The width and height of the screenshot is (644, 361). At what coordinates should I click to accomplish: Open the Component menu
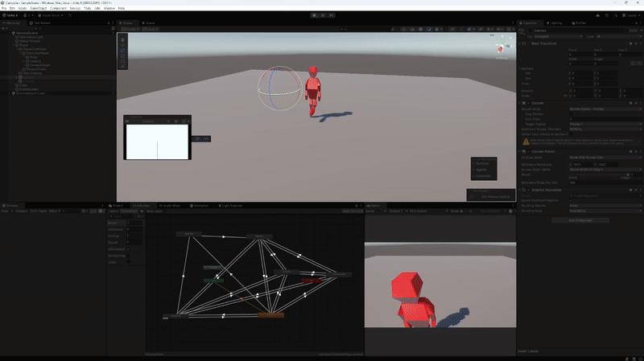point(58,8)
